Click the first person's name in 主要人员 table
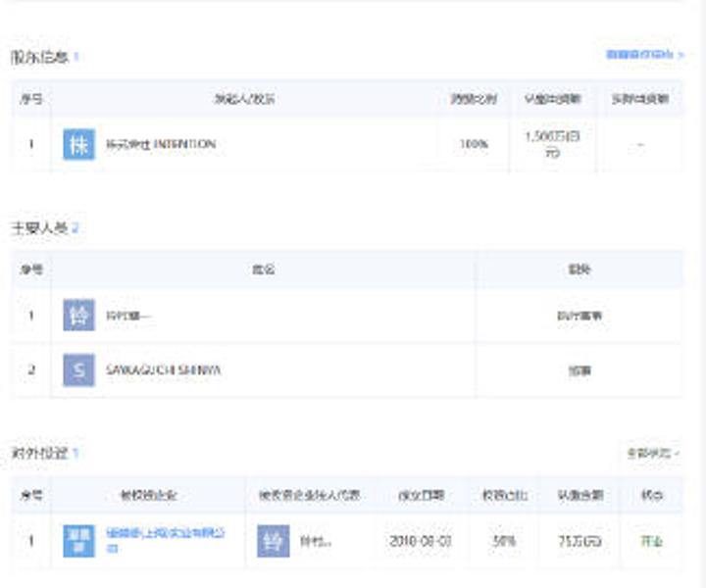 [x=129, y=316]
